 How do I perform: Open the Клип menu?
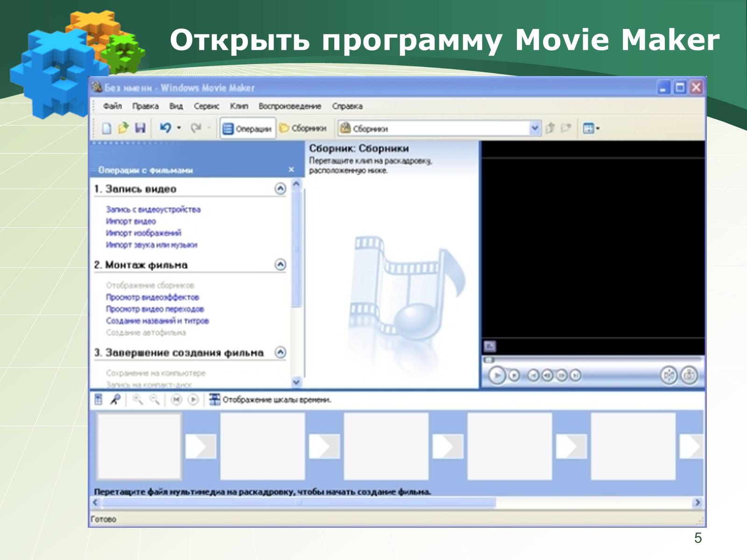[x=239, y=106]
